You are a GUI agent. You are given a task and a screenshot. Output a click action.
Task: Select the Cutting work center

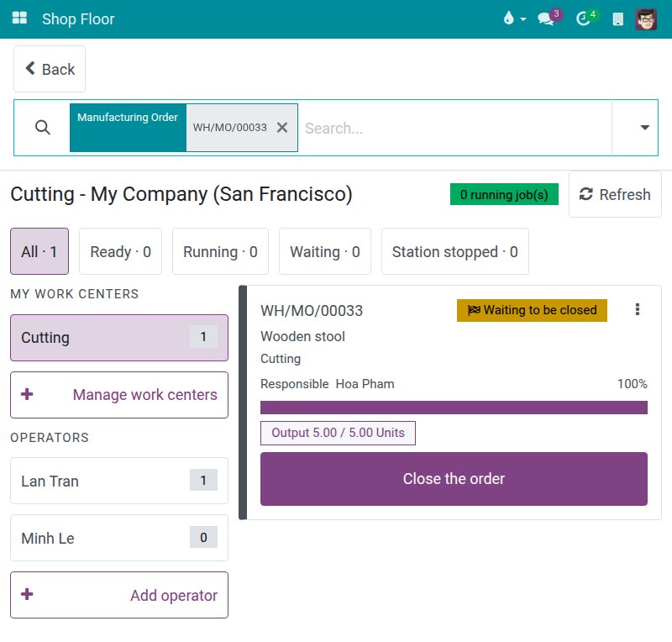(x=119, y=338)
